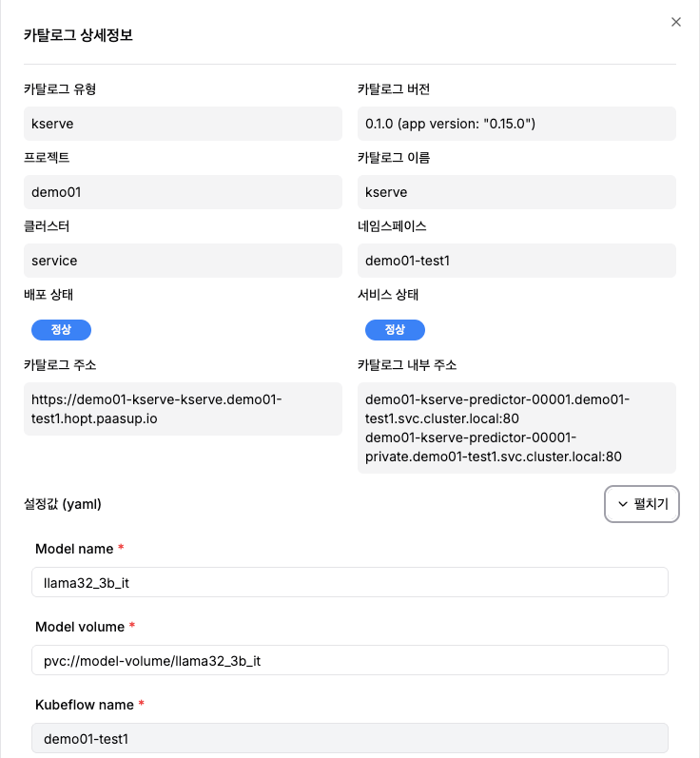Click the 카탈로그 내부 주소 address box
This screenshot has height=758, width=700.
coord(516,428)
